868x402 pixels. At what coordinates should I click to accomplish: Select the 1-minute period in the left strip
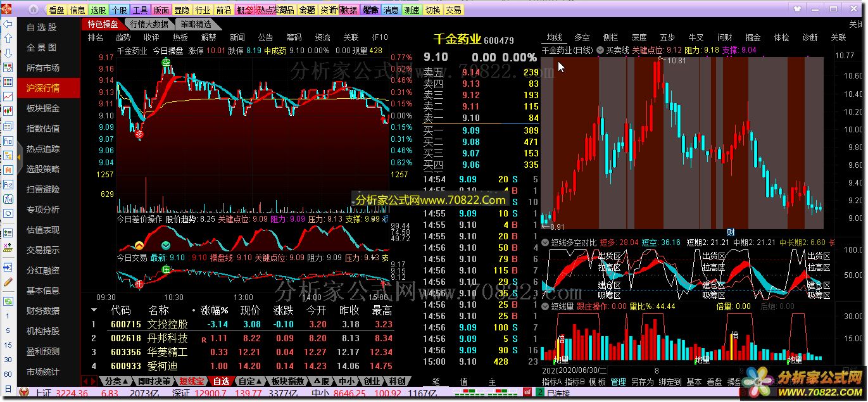click(8, 316)
